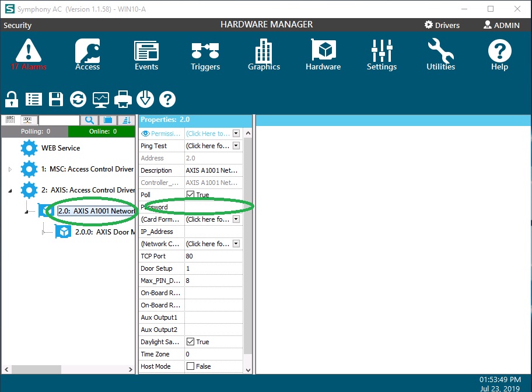
Task: Click the Aux Output1 value field
Action: pos(213,317)
